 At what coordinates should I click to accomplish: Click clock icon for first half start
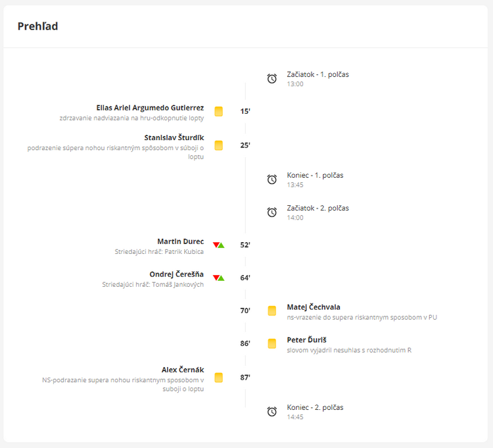tap(272, 79)
